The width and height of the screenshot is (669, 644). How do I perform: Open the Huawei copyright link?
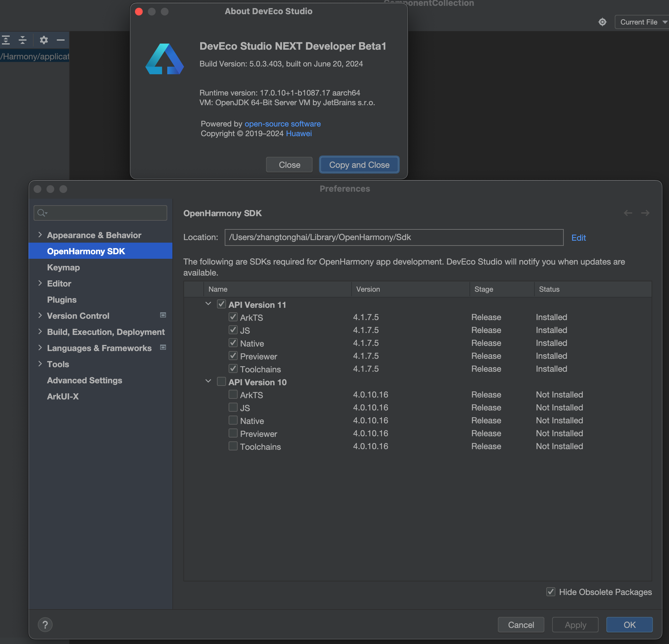tap(299, 133)
